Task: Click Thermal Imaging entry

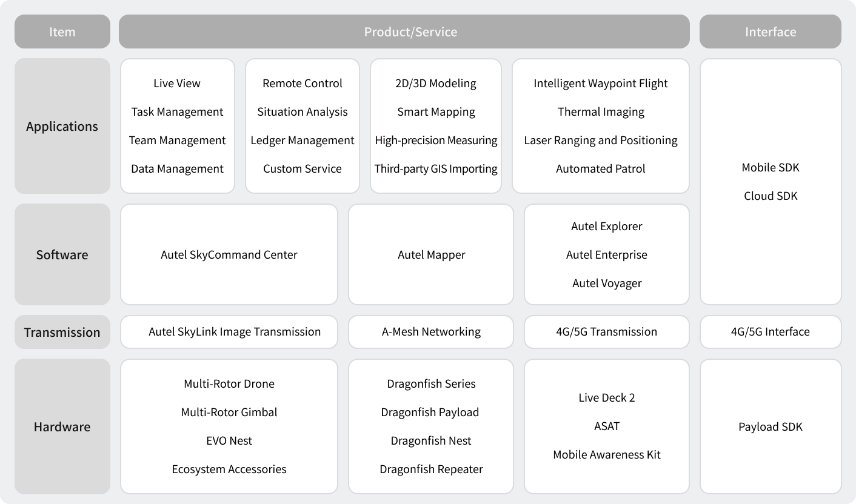Action: tap(601, 111)
